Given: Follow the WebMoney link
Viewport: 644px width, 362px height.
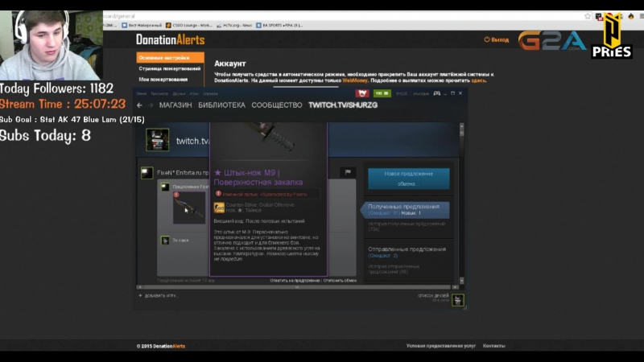Looking at the screenshot, I should pyautogui.click(x=355, y=80).
